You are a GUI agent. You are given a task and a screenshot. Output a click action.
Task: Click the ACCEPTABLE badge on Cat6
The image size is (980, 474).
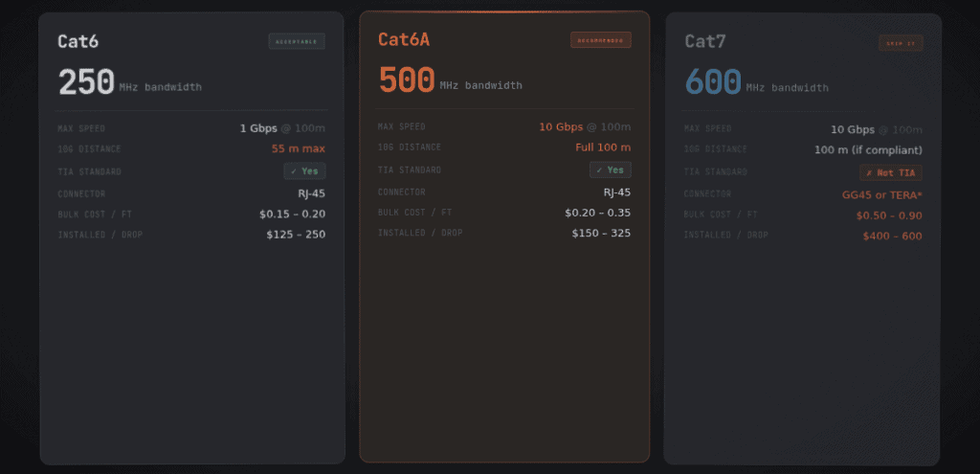point(297,41)
